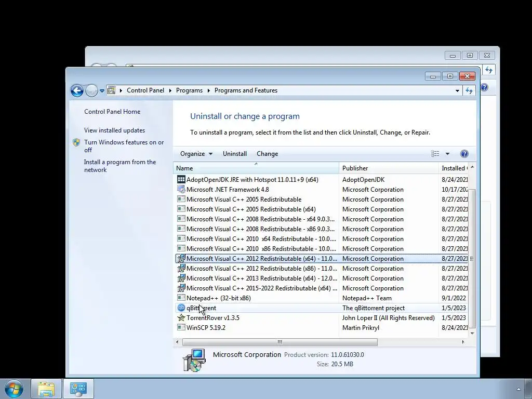Click the shield icon beside Windows features
The width and height of the screenshot is (532, 399).
click(x=76, y=142)
